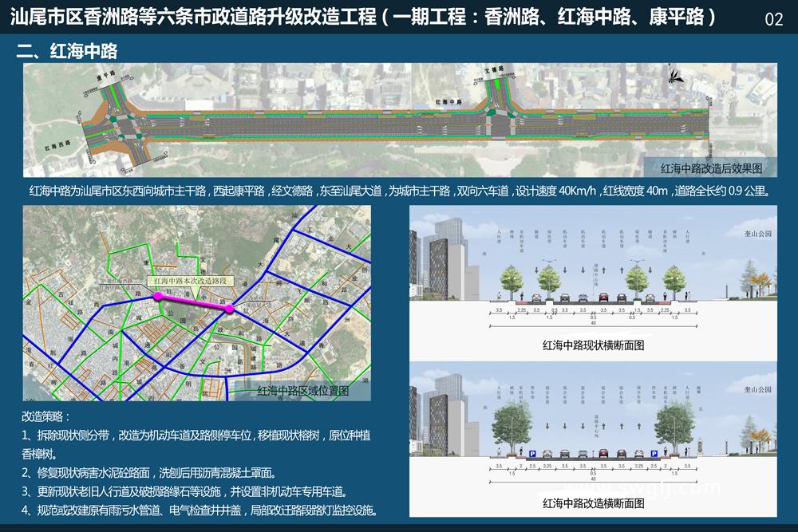Click the red car in renovated cross-section

(x=604, y=454)
